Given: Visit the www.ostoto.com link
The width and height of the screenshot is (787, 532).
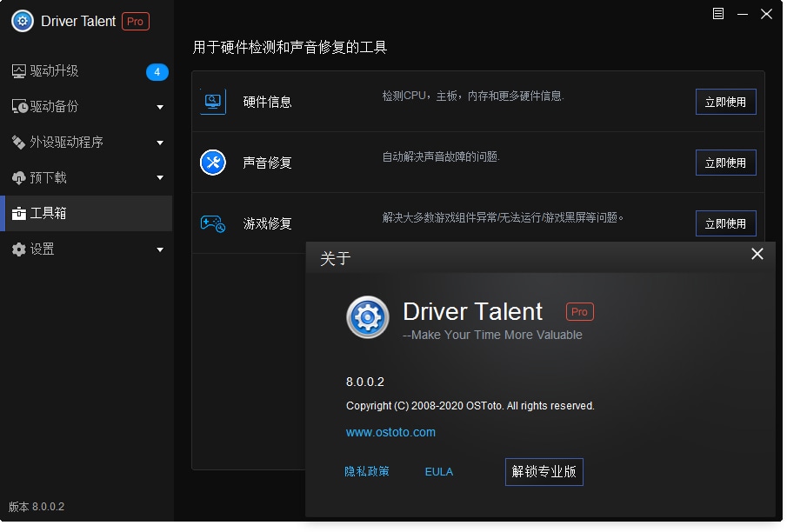Looking at the screenshot, I should click(390, 433).
